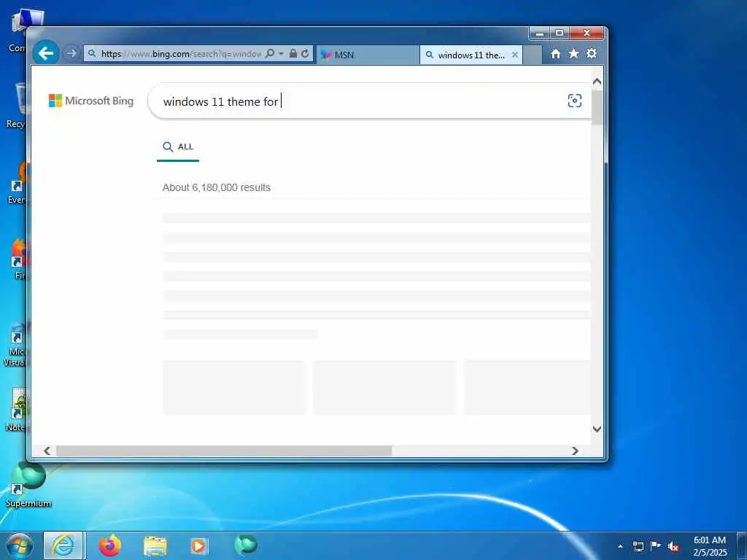This screenshot has height=560, width=747.
Task: Click the browser forward arrow button
Action: coord(71,53)
